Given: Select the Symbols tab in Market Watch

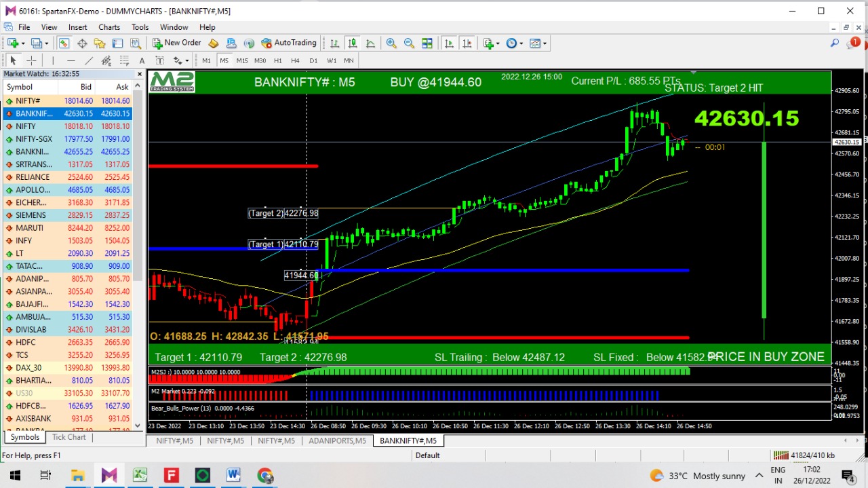Looking at the screenshot, I should 24,438.
